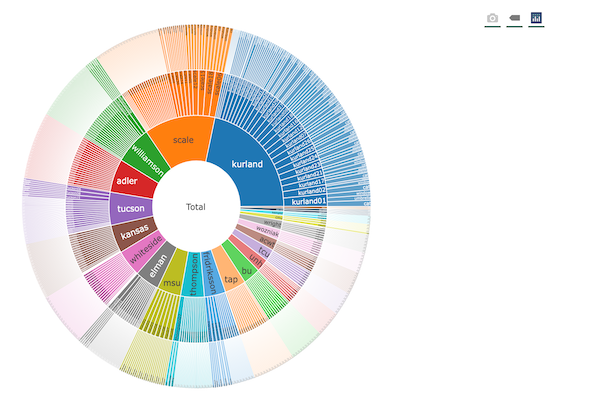The width and height of the screenshot is (600, 400).
Task: Download the plot using the camera icon
Action: tap(492, 18)
